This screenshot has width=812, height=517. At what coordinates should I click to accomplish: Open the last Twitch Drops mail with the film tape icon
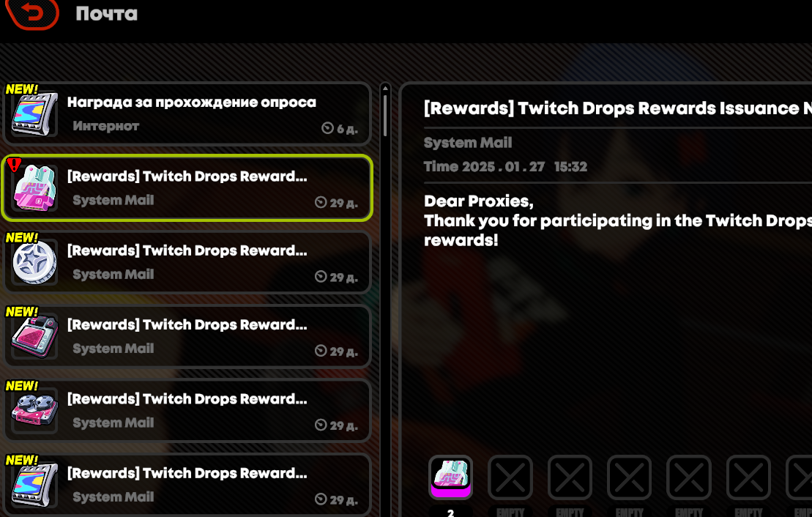tap(187, 484)
